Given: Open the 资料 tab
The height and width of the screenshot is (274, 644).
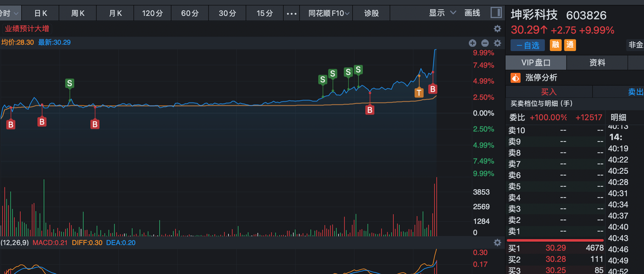Looking at the screenshot, I should (597, 63).
